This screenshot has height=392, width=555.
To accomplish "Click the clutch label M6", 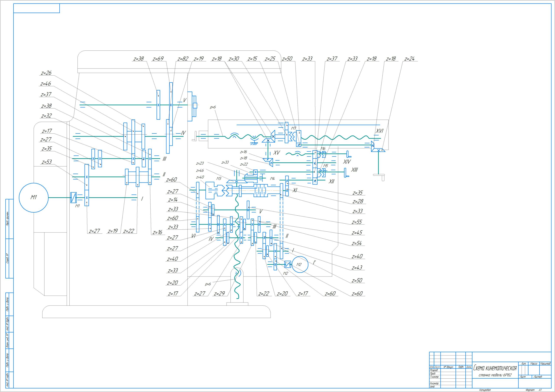I will [x=323, y=149].
